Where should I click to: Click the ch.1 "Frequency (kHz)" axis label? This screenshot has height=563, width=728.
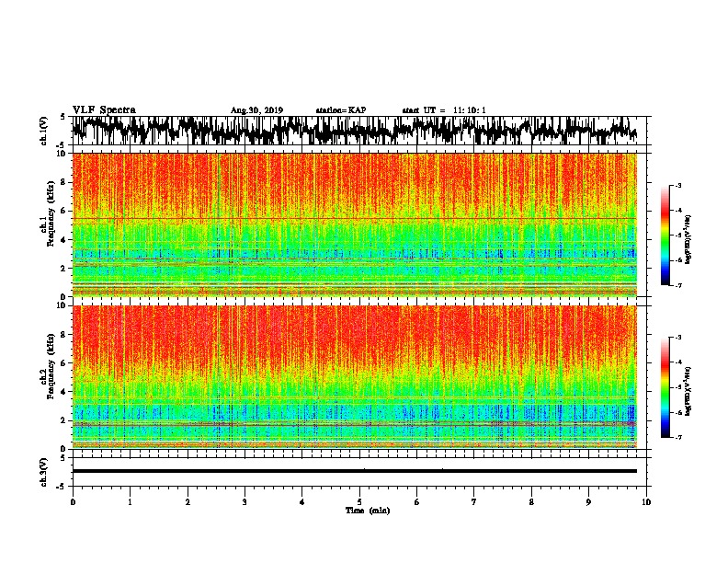pos(51,214)
